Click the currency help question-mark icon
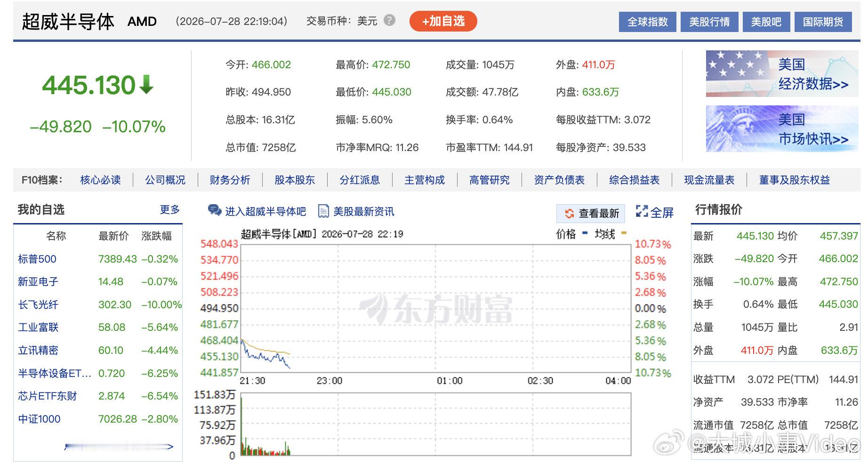The height and width of the screenshot is (464, 868). (x=389, y=20)
